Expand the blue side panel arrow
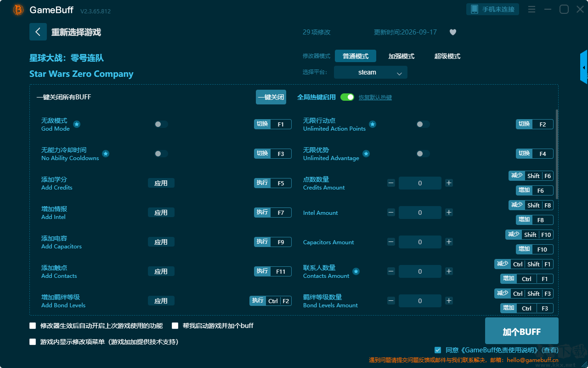Image resolution: width=588 pixels, height=368 pixels. tap(584, 67)
